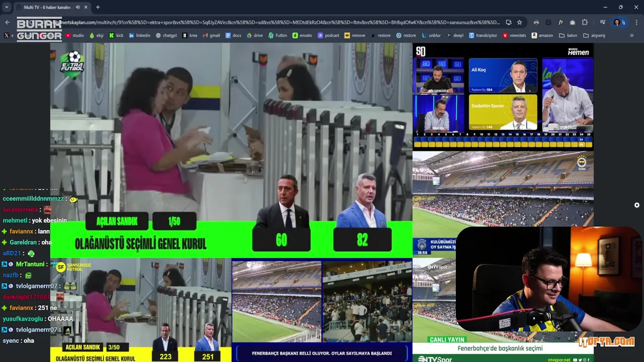Click chat message 'faviannx : 251 ne'
The height and width of the screenshot is (362, 644).
click(29, 308)
